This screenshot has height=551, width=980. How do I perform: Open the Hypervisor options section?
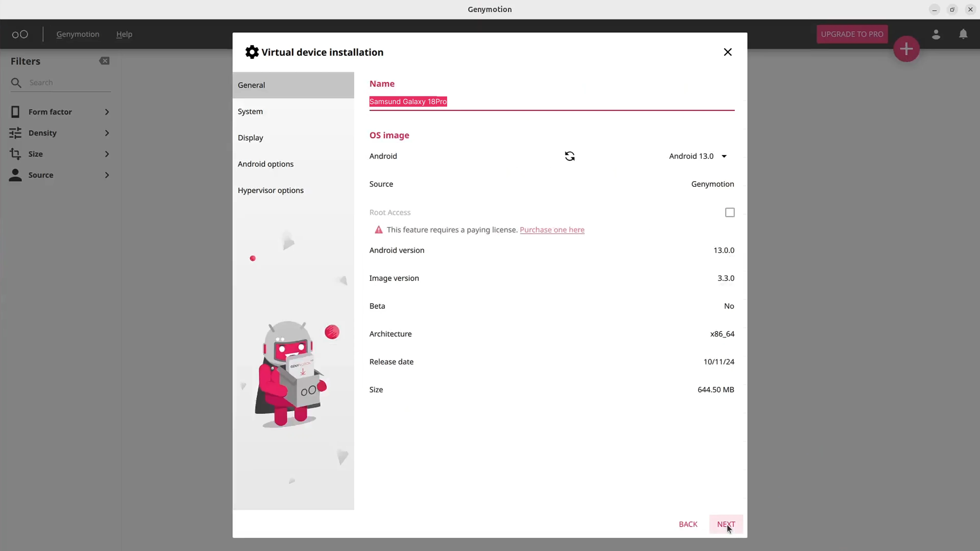point(271,190)
